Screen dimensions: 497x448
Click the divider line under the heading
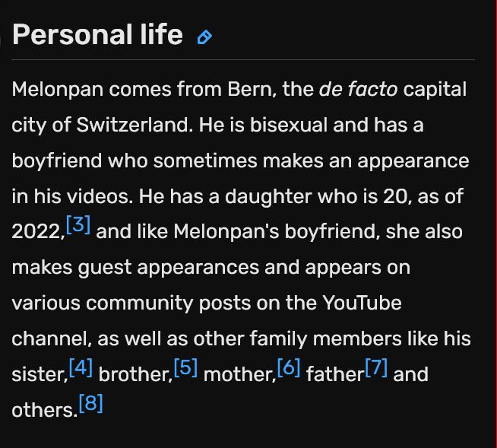click(243, 59)
